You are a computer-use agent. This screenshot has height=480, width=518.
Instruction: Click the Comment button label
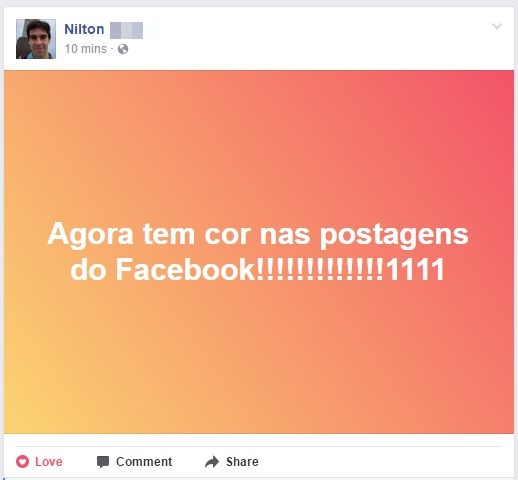click(144, 462)
